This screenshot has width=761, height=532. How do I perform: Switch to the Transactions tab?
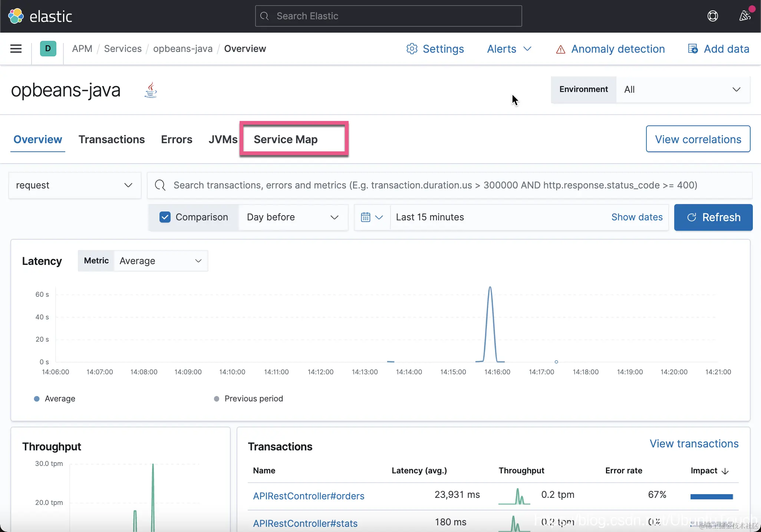(111, 139)
